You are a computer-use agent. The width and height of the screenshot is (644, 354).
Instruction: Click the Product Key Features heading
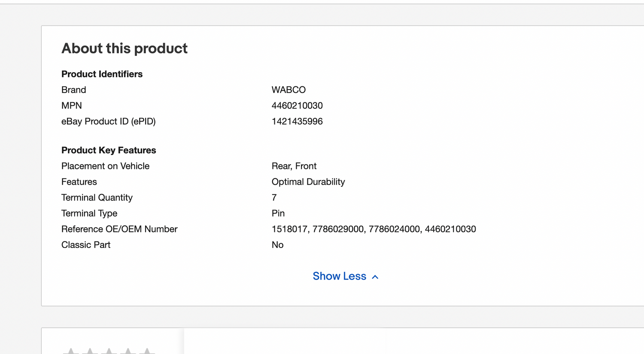(109, 150)
